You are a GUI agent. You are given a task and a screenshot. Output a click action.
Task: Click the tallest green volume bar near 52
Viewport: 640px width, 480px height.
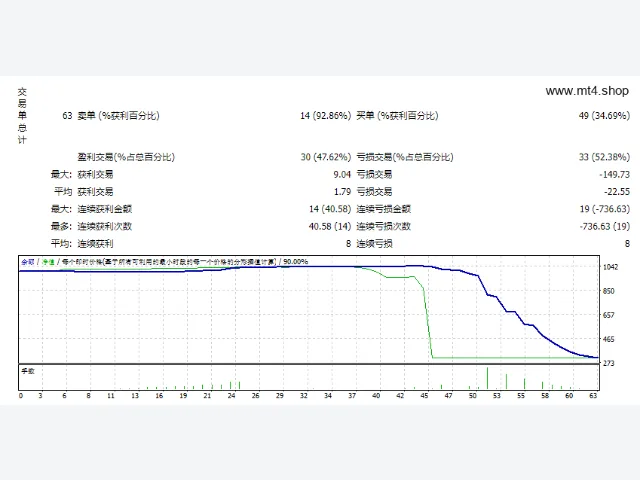[487, 378]
